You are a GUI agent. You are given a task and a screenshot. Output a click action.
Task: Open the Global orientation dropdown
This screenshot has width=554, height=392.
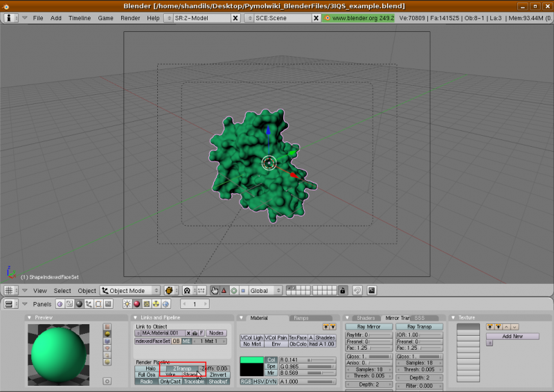tap(265, 291)
